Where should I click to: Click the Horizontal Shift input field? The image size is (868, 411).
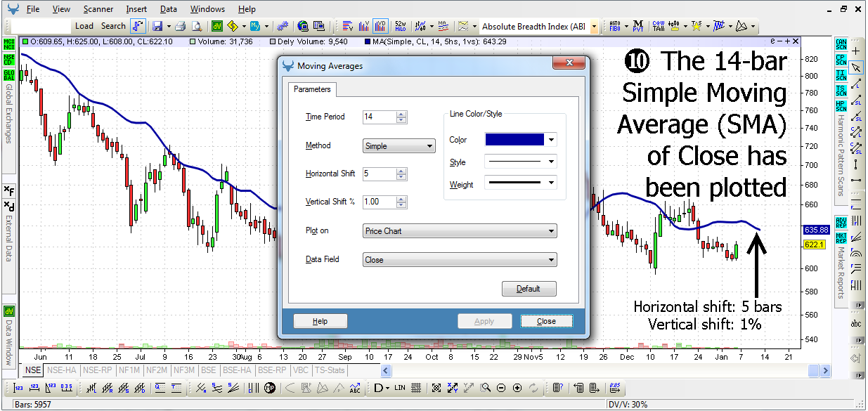point(380,174)
